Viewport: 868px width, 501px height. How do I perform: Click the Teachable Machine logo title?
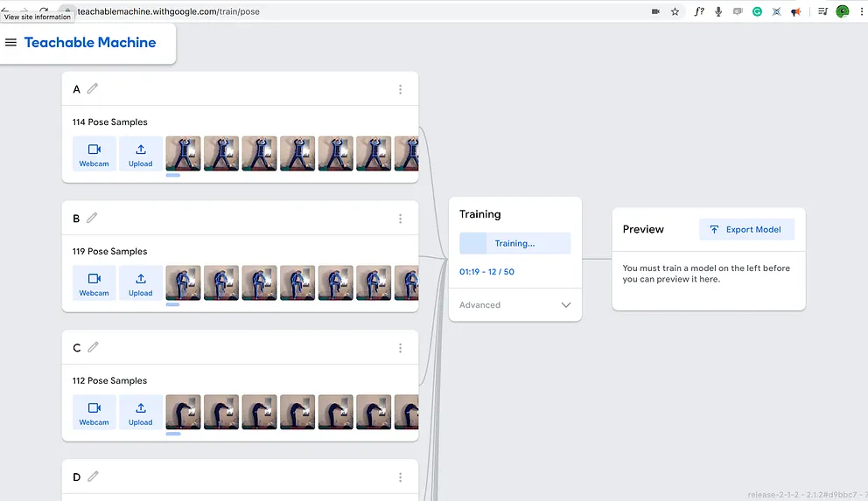point(90,43)
